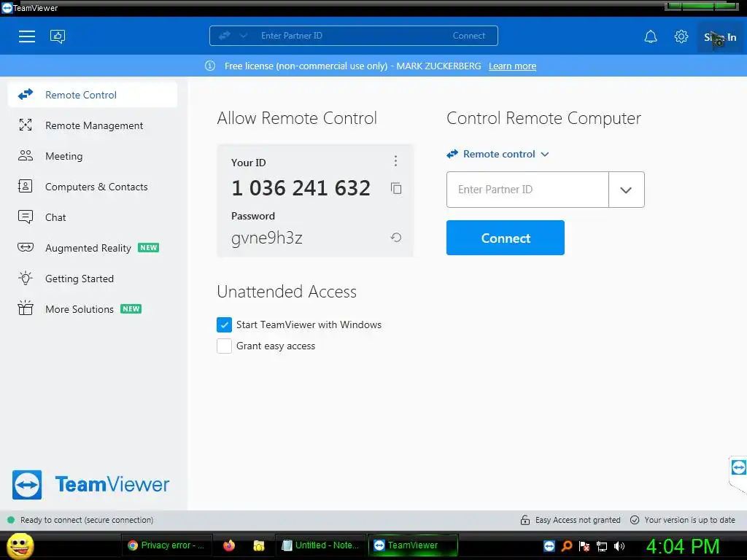
Task: Enable Grant easy access checkbox
Action: 224,346
